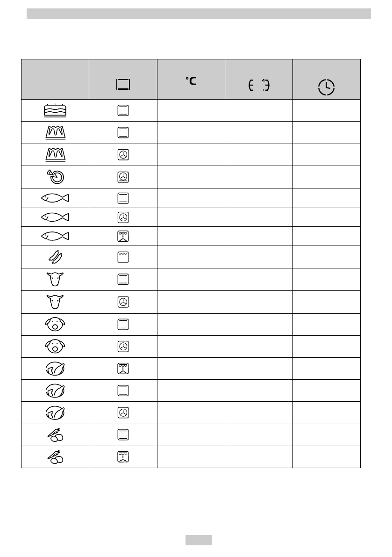This screenshot has width=392, height=557.
Task: Click the cow icon beside fan symbol
Action: 55,302
